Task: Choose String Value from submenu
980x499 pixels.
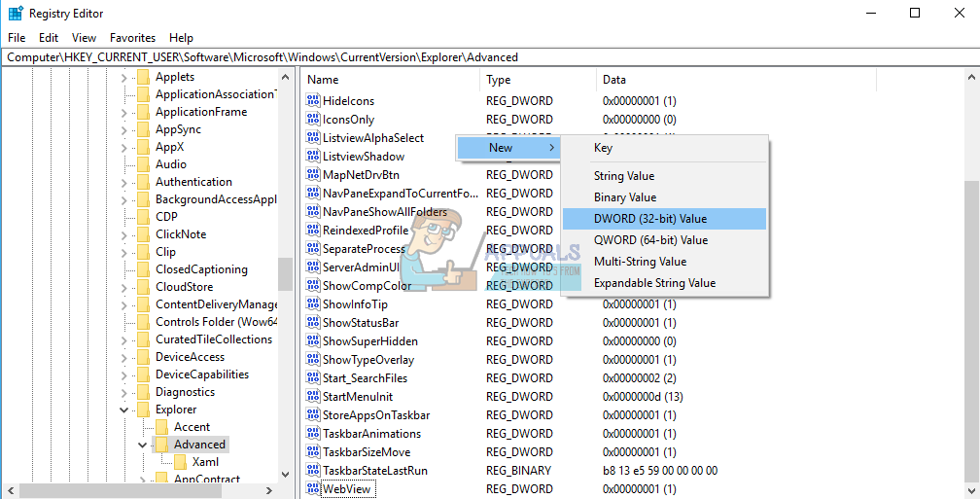Action: [x=664, y=176]
